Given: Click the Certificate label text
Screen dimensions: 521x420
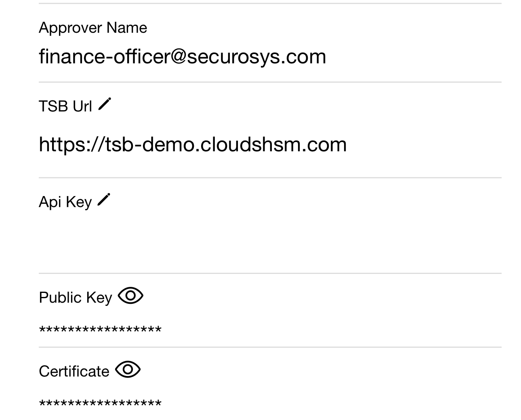Looking at the screenshot, I should 74,372.
